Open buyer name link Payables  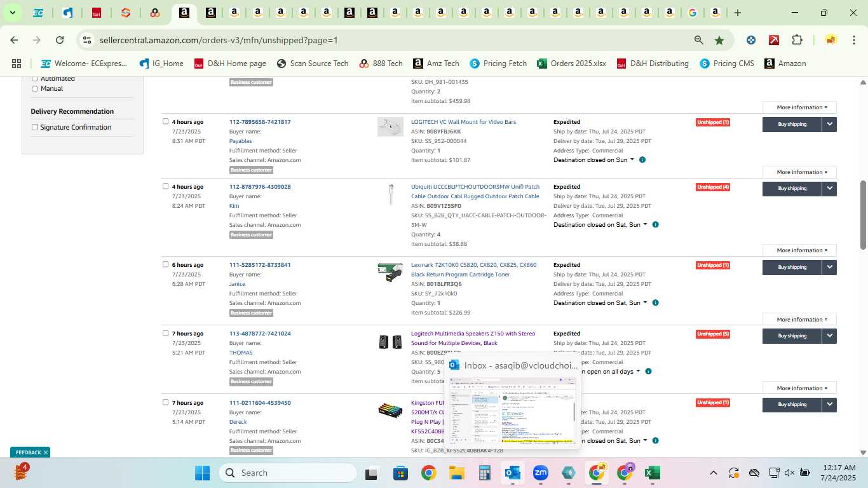[241, 141]
